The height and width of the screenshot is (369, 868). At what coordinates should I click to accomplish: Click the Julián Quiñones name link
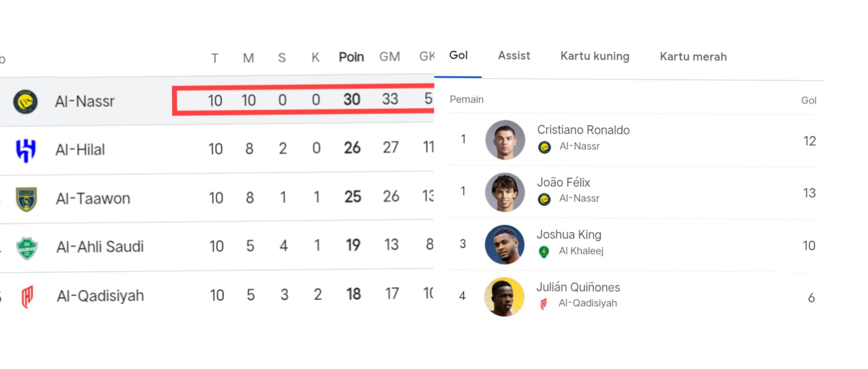click(578, 287)
